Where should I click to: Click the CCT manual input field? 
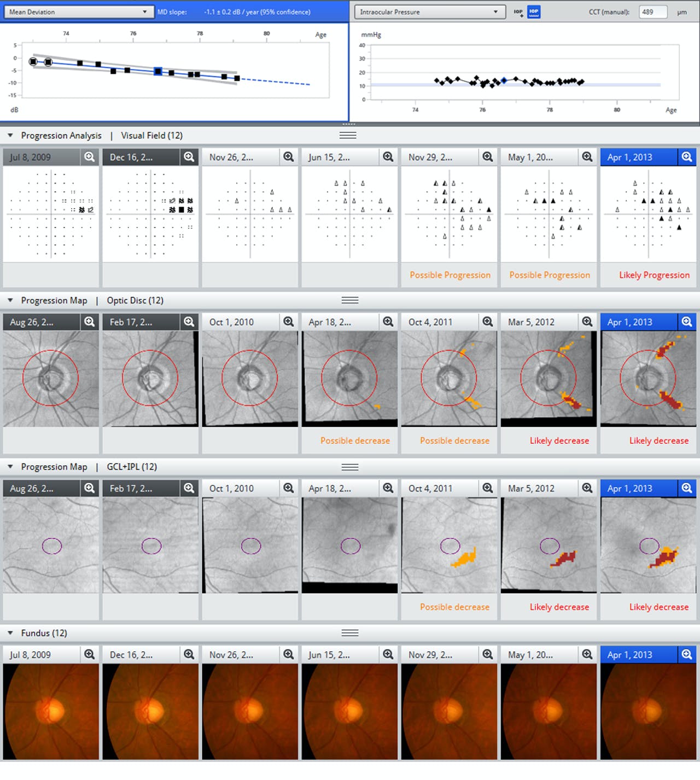pos(652,12)
